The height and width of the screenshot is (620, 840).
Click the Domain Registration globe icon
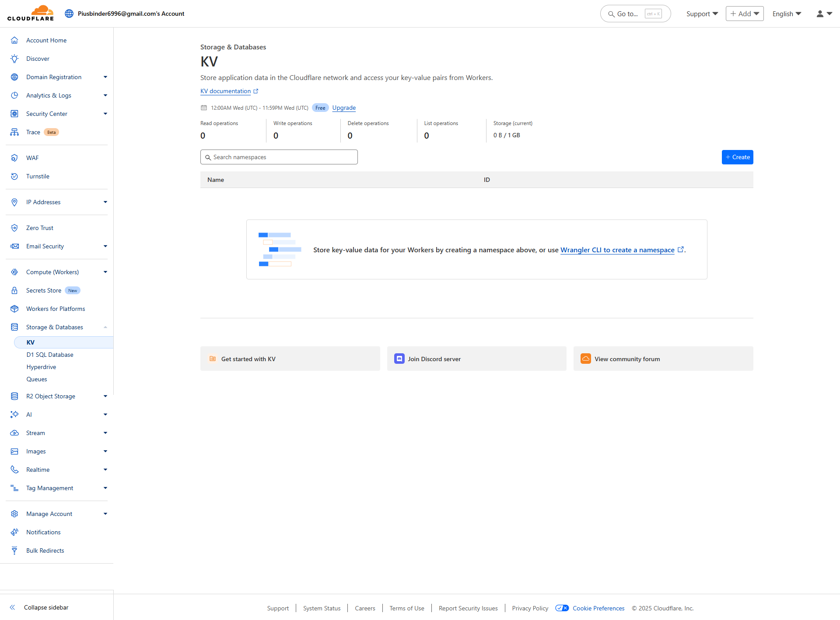(14, 77)
